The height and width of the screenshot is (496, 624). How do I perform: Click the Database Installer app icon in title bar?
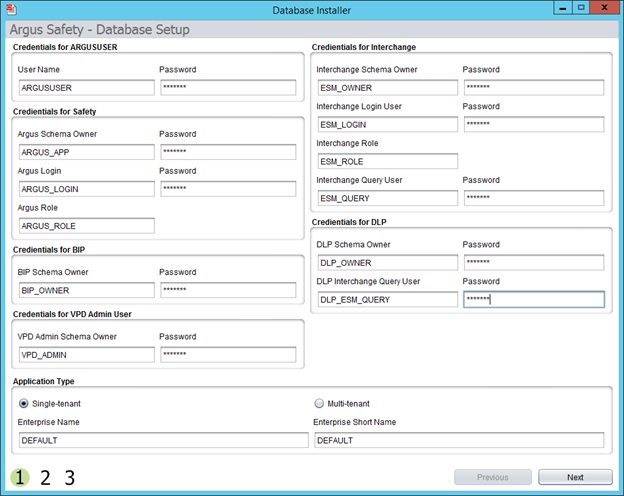[11, 9]
